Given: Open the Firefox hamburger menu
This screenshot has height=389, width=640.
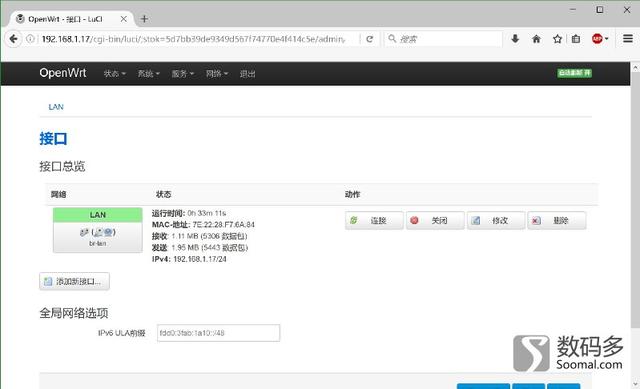Looking at the screenshot, I should click(628, 39).
